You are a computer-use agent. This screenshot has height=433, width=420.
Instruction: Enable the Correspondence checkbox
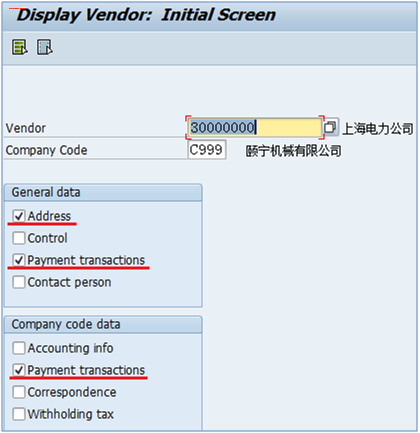[19, 392]
